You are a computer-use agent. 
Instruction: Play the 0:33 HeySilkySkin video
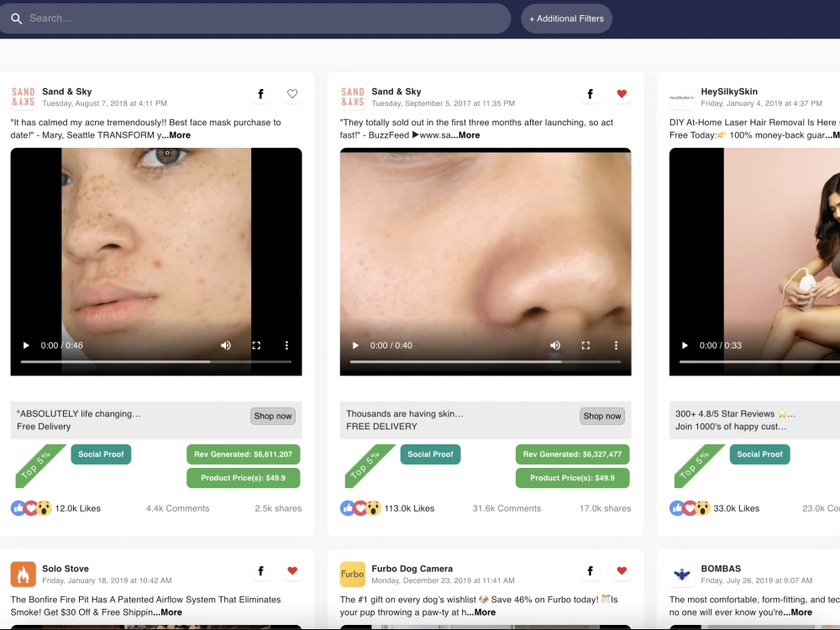pos(685,345)
